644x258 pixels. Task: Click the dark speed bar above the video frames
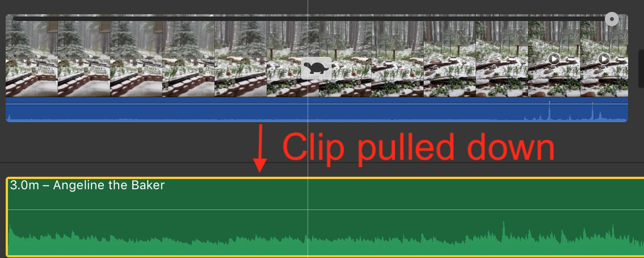pos(308,19)
